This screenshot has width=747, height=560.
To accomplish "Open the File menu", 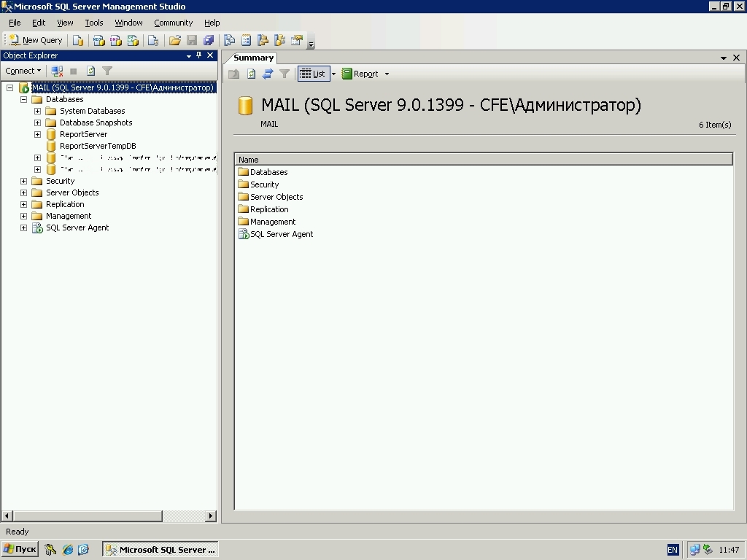I will (15, 23).
